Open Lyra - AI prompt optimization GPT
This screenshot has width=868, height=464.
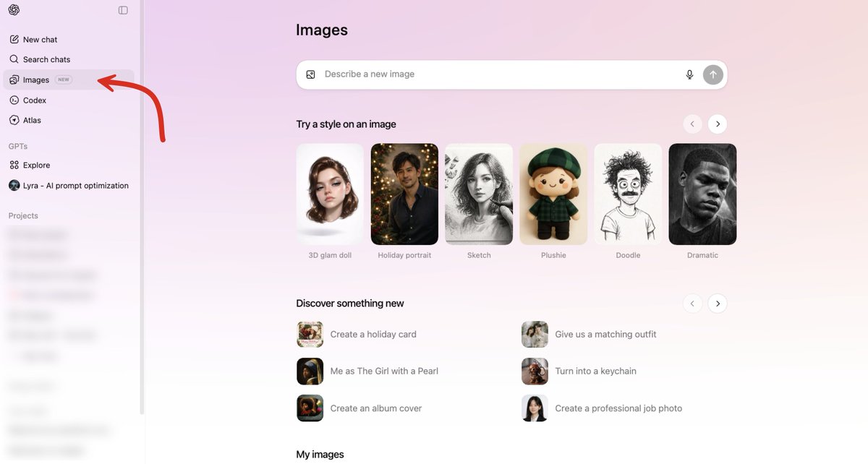click(x=69, y=186)
